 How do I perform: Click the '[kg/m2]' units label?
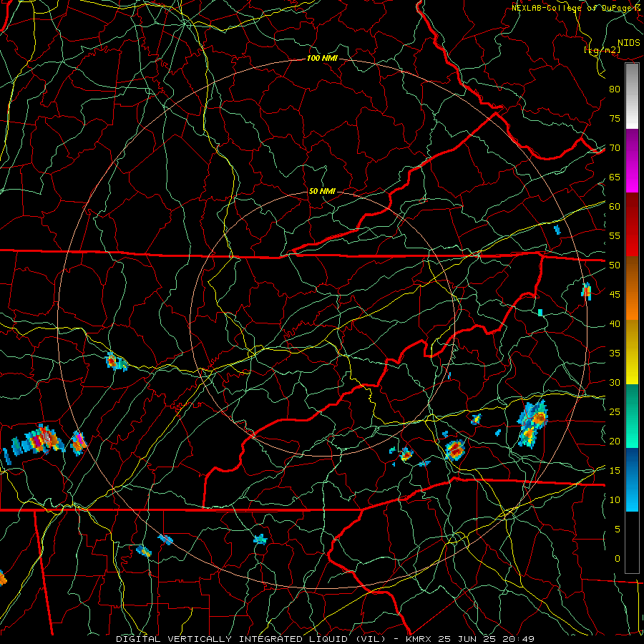(602, 50)
